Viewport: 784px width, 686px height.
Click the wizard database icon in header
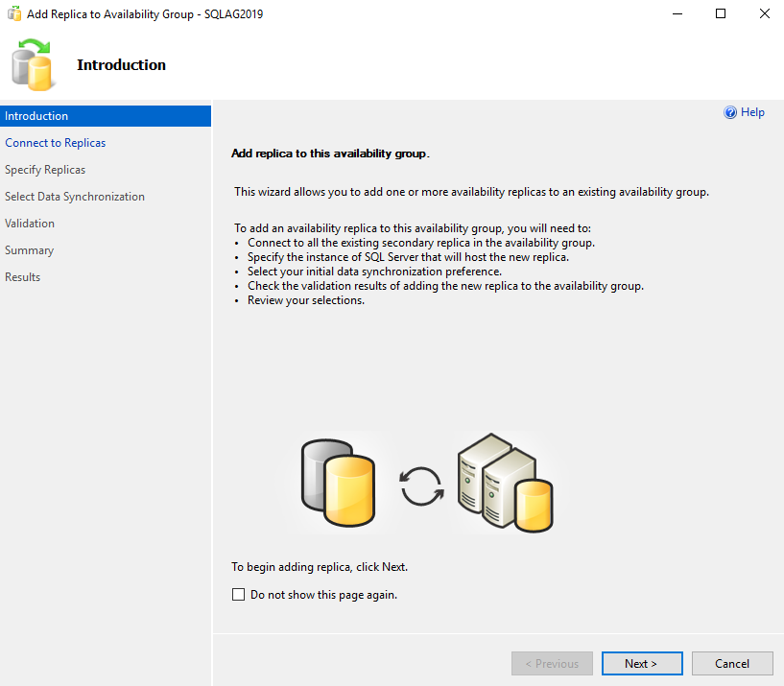[x=33, y=64]
